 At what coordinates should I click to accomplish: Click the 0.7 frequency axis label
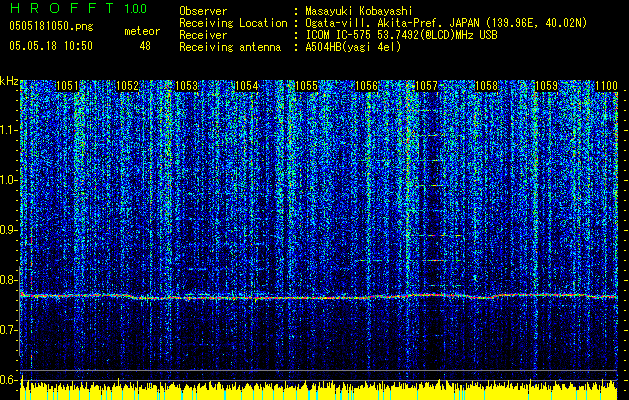[9, 330]
